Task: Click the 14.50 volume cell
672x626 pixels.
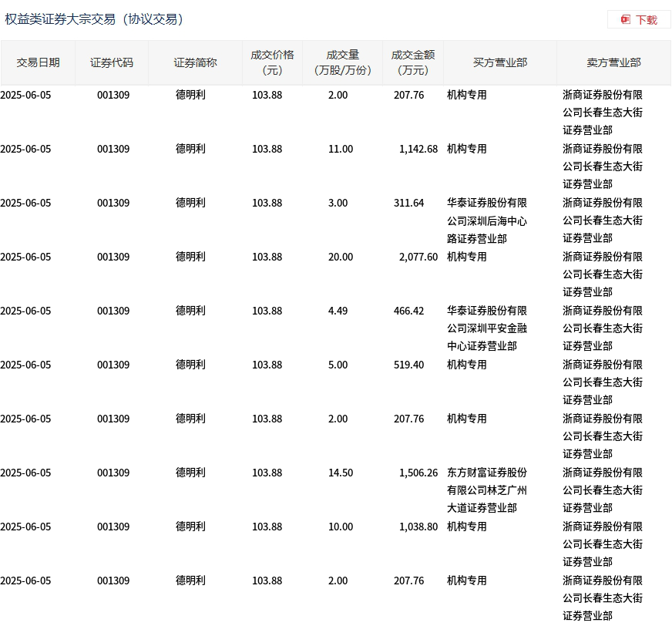Action: (x=341, y=473)
